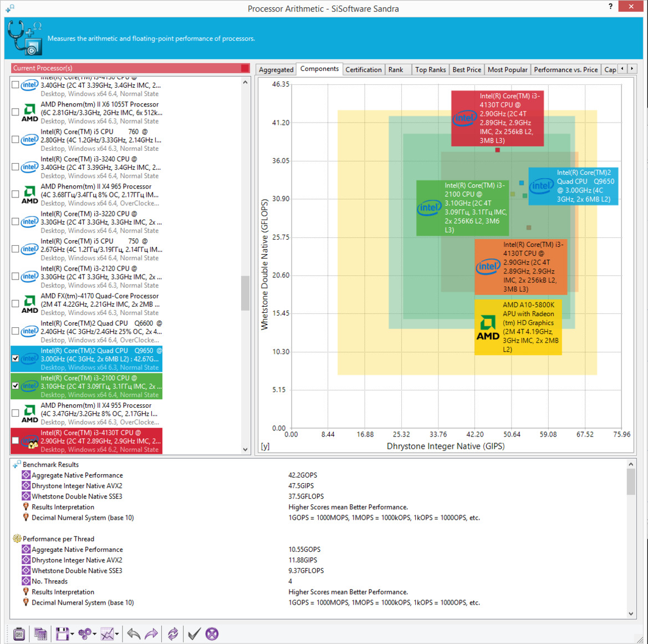Select the Core i3-4130T red highlighted row
This screenshot has height=644, width=648.
point(86,441)
